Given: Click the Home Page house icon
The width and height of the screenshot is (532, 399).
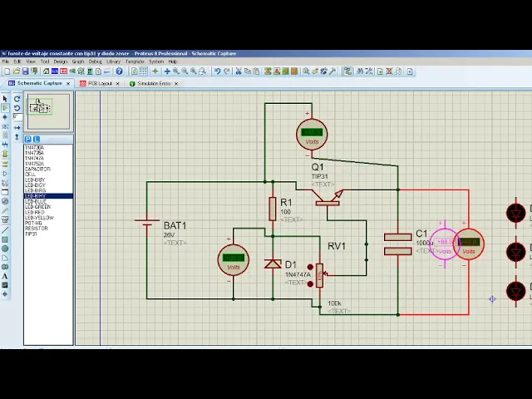Looking at the screenshot, I should pos(46,71).
